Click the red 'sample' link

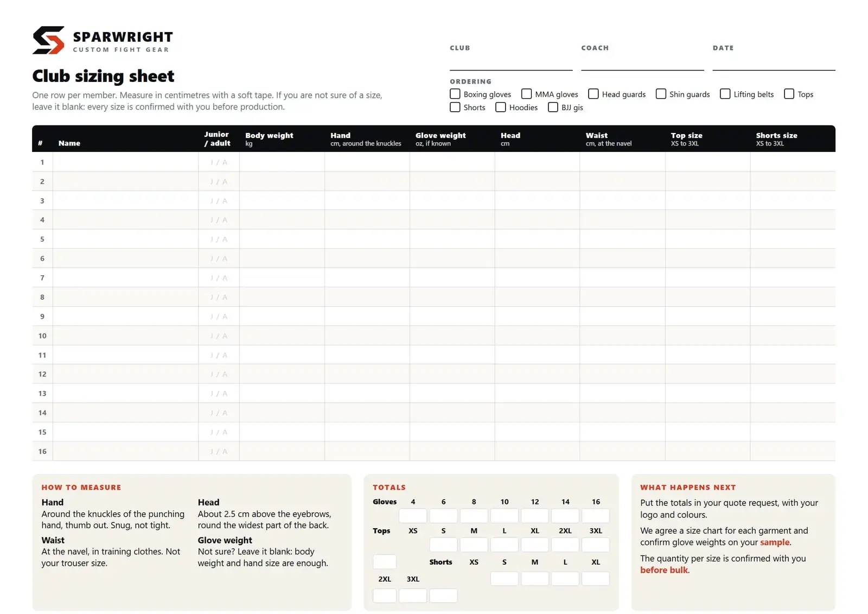tap(775, 542)
